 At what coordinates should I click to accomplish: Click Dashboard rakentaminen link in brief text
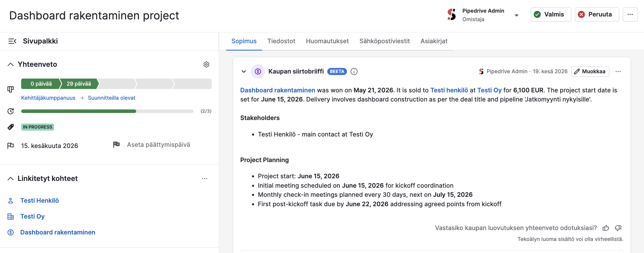point(278,90)
